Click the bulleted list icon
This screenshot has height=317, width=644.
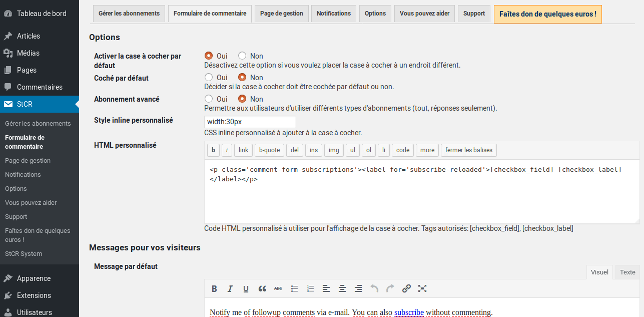coord(294,288)
